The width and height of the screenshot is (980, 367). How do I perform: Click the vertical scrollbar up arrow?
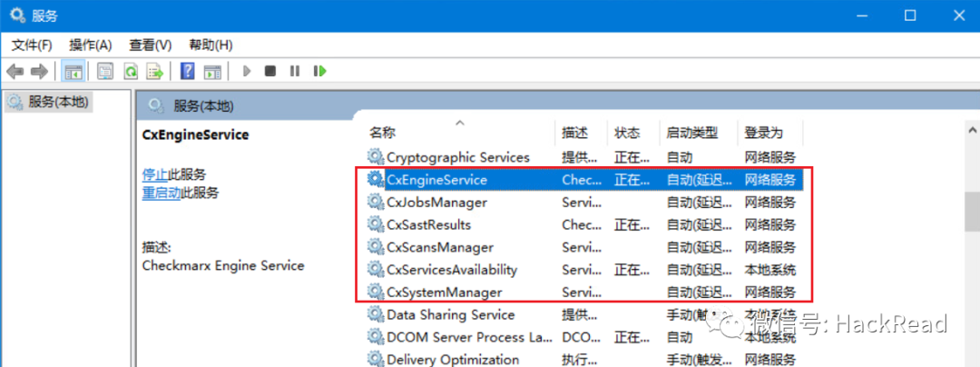[x=972, y=129]
